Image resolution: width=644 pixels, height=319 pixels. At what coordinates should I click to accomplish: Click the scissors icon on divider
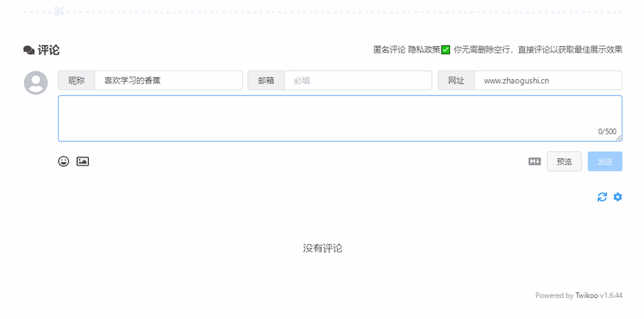[x=59, y=11]
